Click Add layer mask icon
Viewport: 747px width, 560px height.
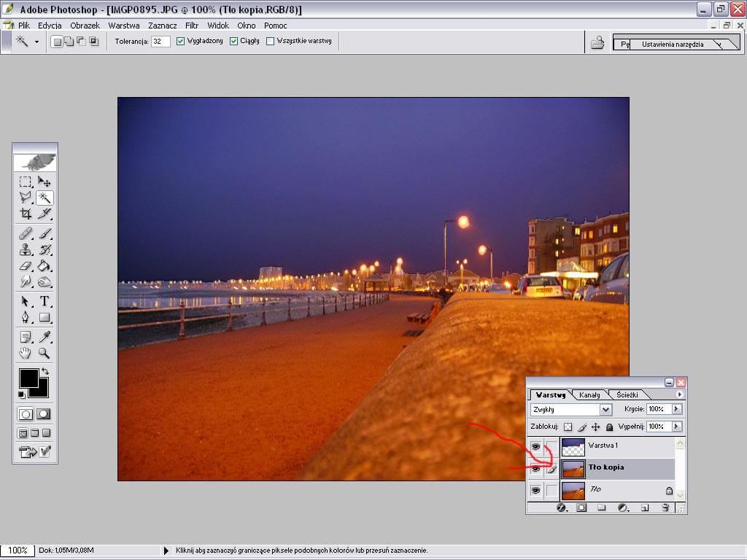click(x=581, y=508)
